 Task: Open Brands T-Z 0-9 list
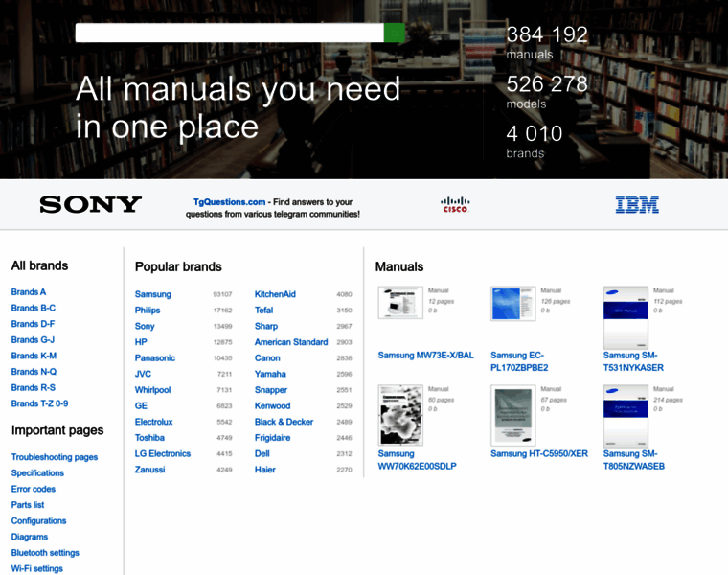tap(39, 403)
